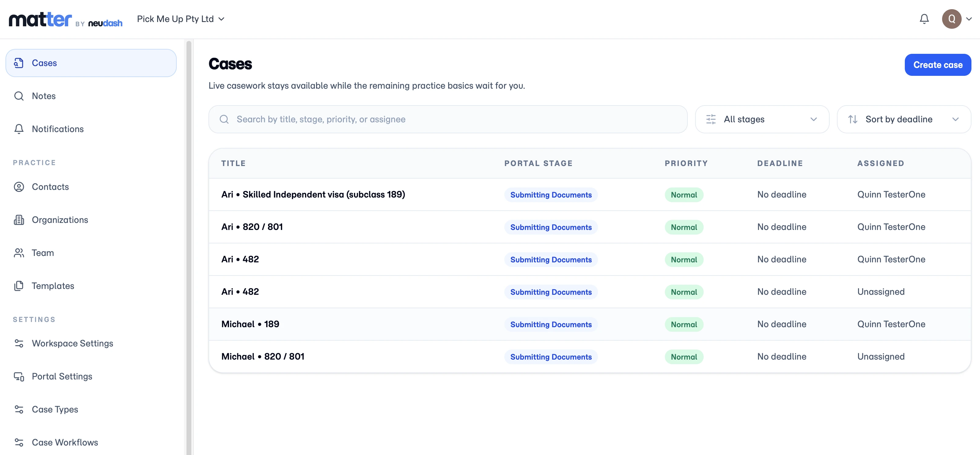This screenshot has height=455, width=980.
Task: Open the Ari • 482 case assigned to Quinn TesterOne
Action: pyautogui.click(x=590, y=259)
